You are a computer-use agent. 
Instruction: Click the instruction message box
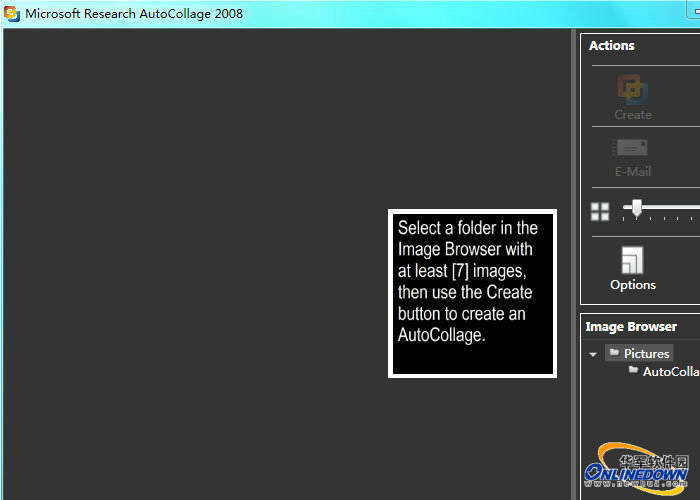472,293
